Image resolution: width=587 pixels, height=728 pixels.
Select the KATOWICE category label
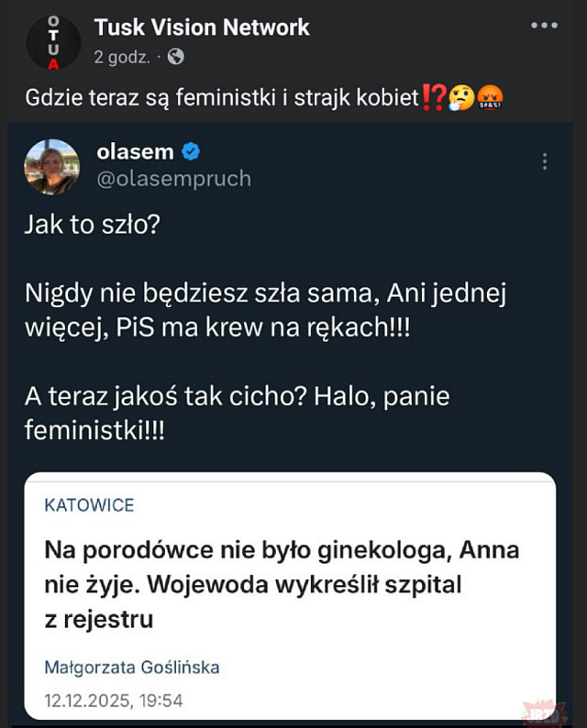[89, 505]
